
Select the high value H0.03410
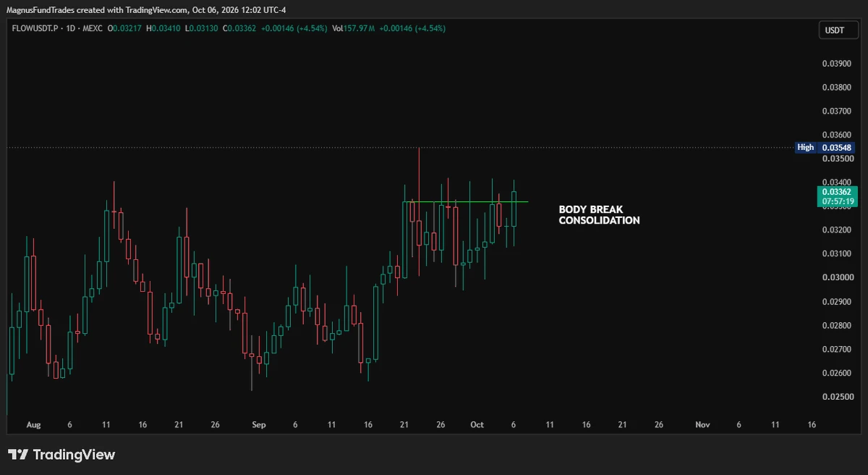[163, 28]
